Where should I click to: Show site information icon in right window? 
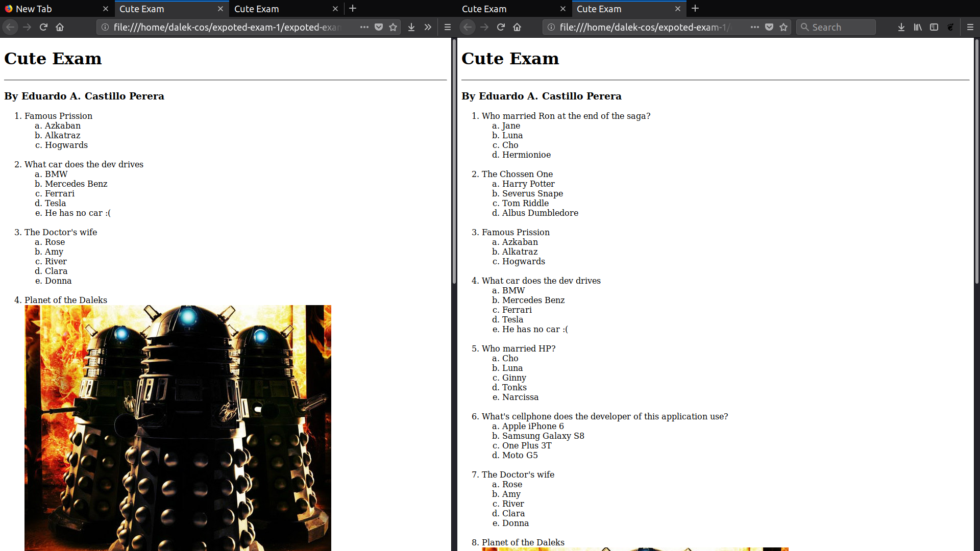point(551,27)
